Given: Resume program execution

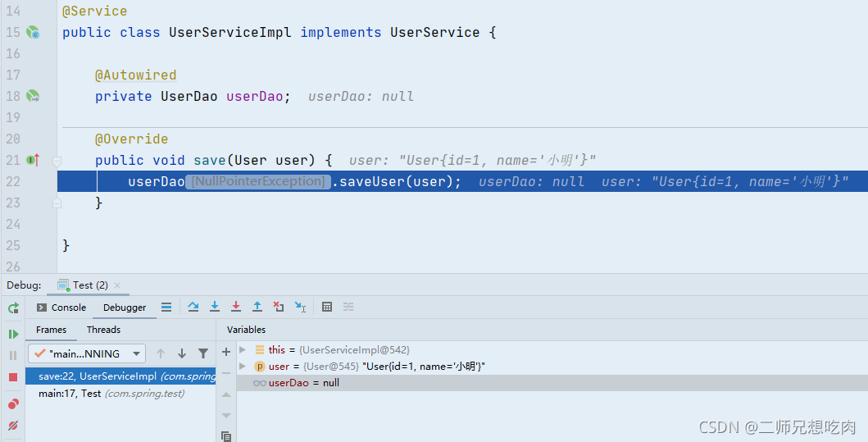Looking at the screenshot, I should (13, 334).
